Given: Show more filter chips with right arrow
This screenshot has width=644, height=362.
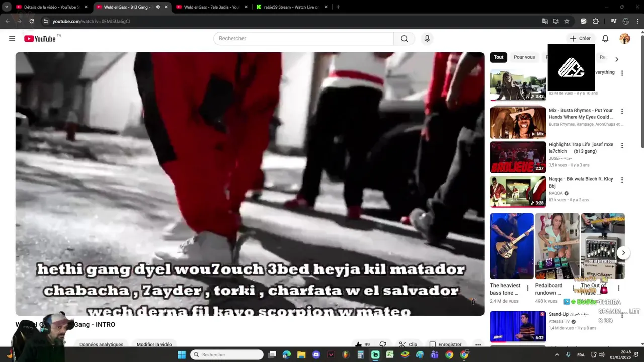Looking at the screenshot, I should 617,59.
